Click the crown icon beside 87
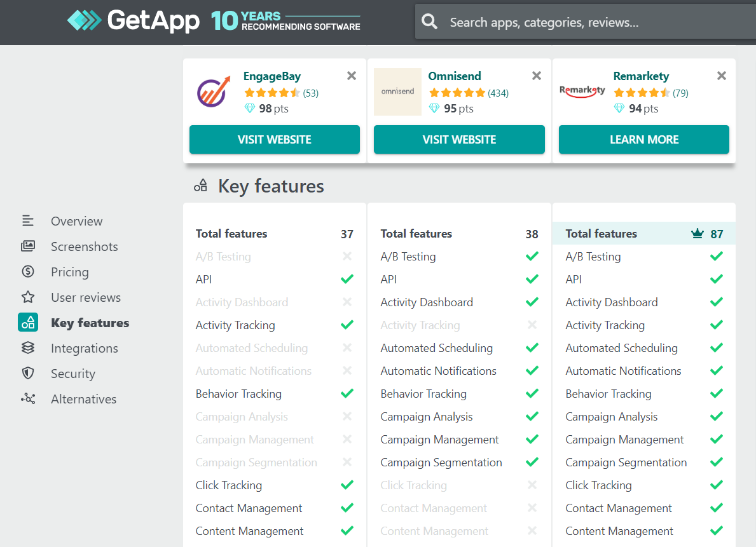The width and height of the screenshot is (756, 547). coord(697,234)
